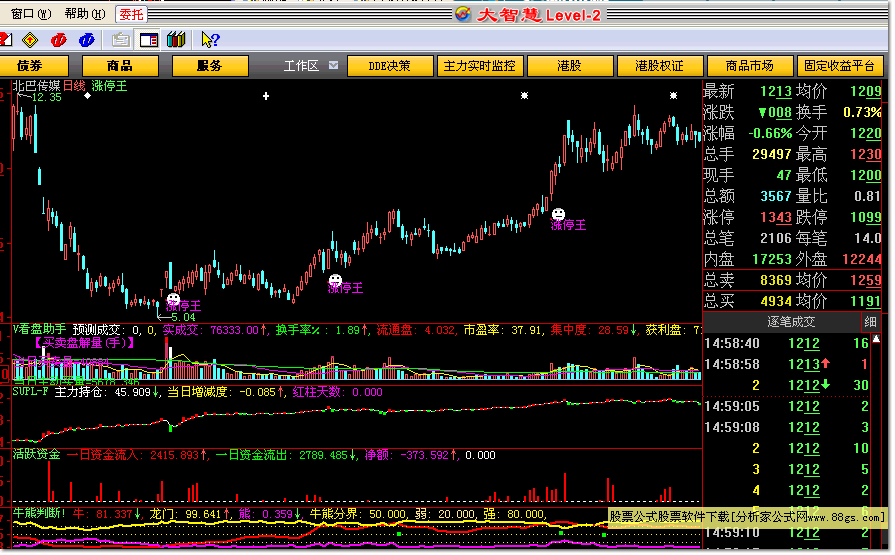Click the 牛熊判断 indicator label

coord(39,513)
